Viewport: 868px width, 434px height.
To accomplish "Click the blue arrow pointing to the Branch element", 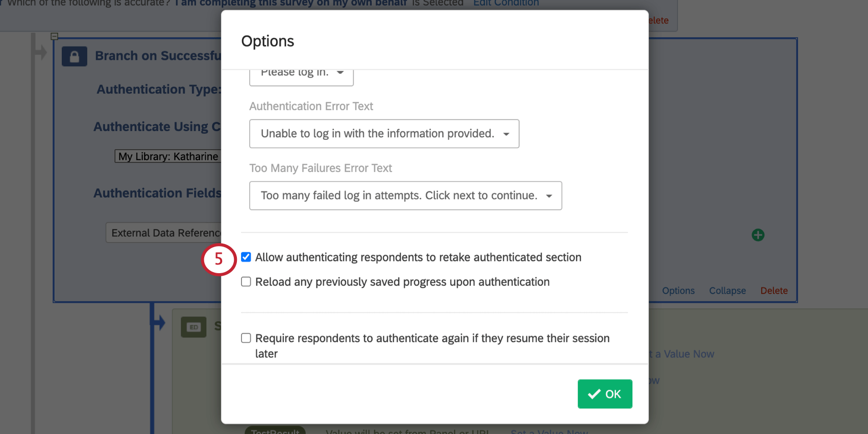I will [x=41, y=51].
